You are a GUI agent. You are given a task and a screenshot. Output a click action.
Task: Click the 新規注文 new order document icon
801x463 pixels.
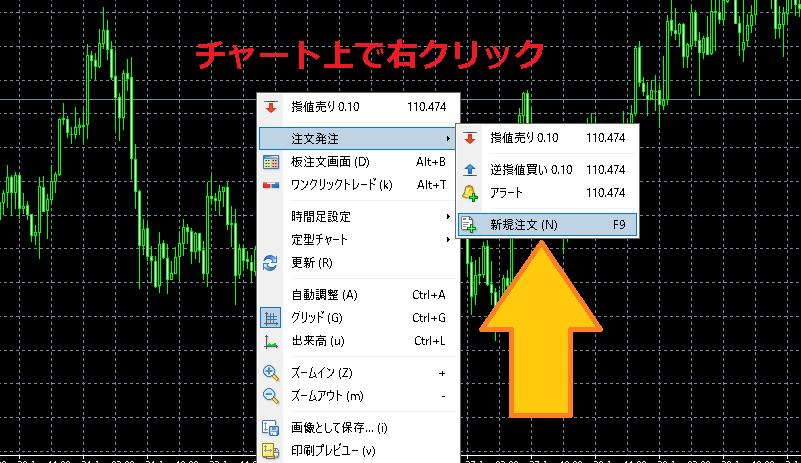click(468, 224)
